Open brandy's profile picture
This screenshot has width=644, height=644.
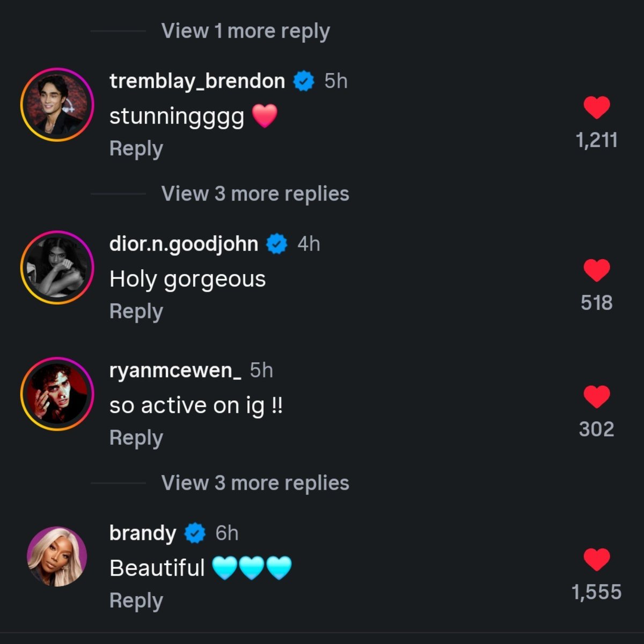point(57,557)
